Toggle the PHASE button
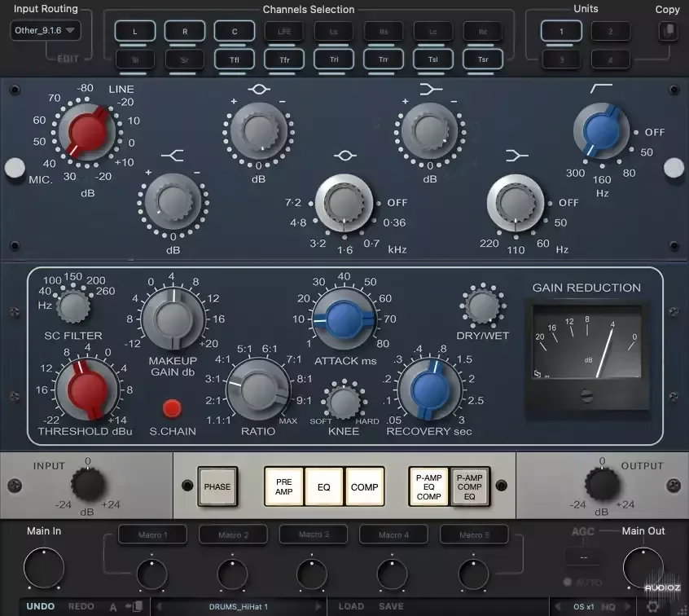 (x=217, y=486)
